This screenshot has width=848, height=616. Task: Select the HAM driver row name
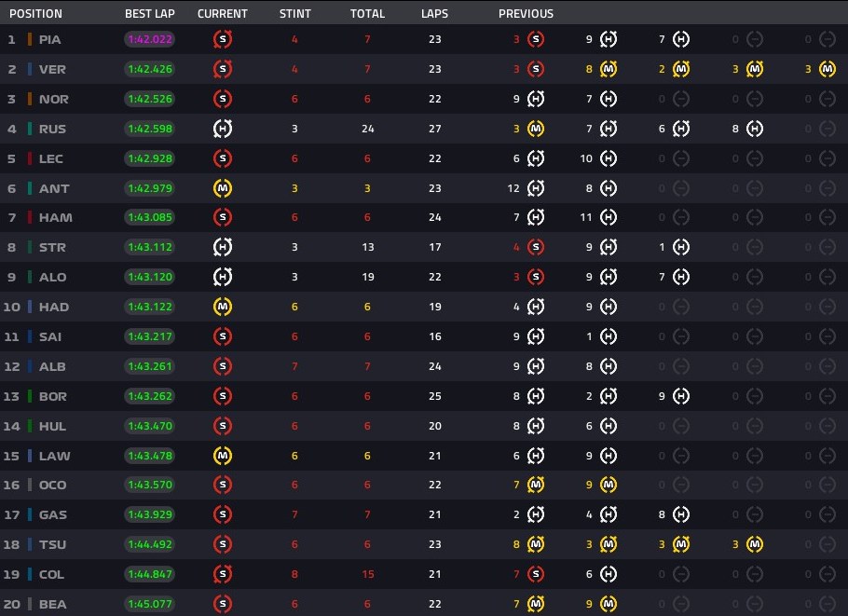coord(55,217)
